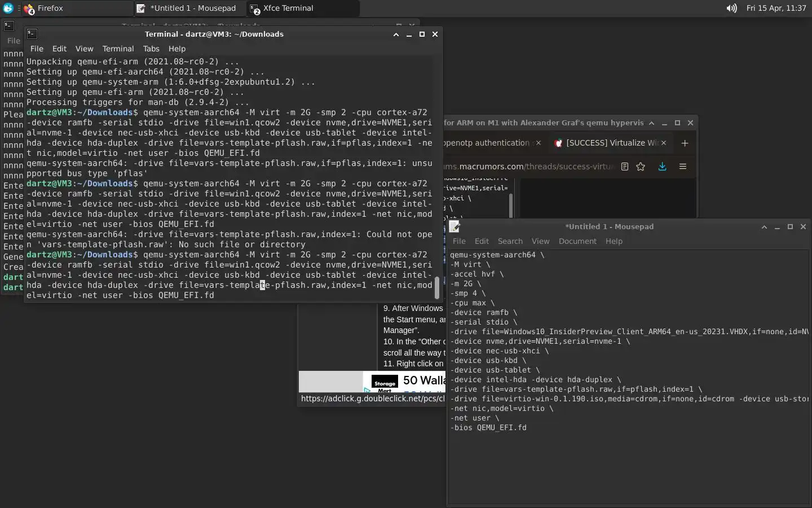
Task: Close the Mousepad window
Action: coord(803,226)
